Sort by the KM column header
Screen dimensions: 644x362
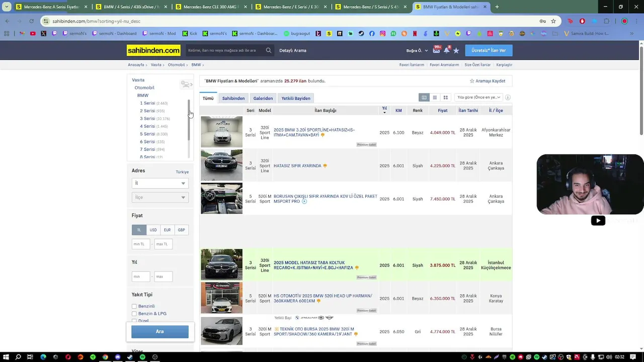pyautogui.click(x=398, y=111)
